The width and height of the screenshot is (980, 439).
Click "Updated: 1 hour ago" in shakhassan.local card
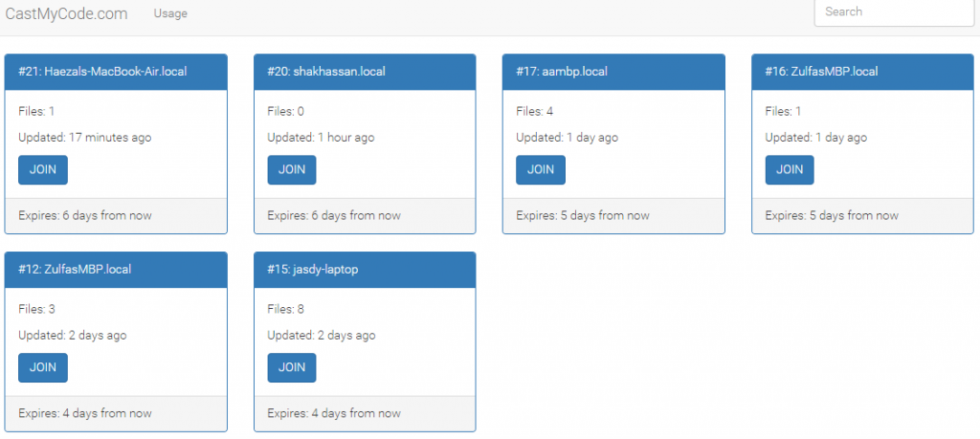click(321, 138)
